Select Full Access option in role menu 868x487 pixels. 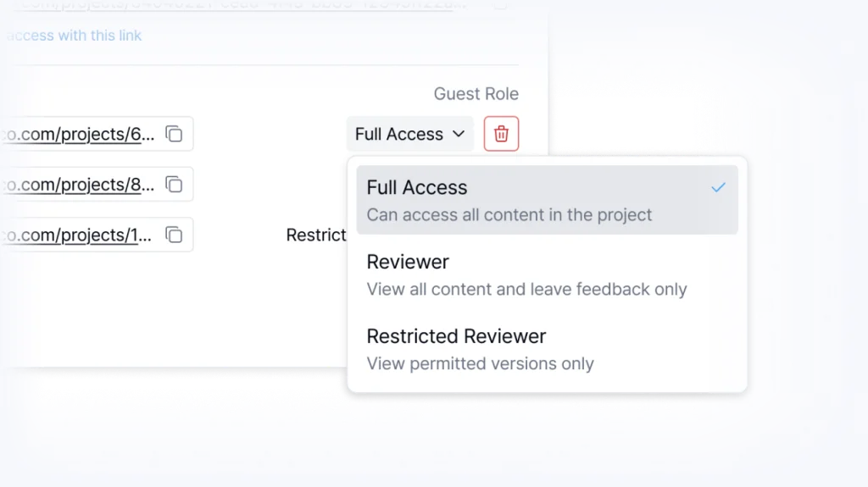pyautogui.click(x=417, y=187)
